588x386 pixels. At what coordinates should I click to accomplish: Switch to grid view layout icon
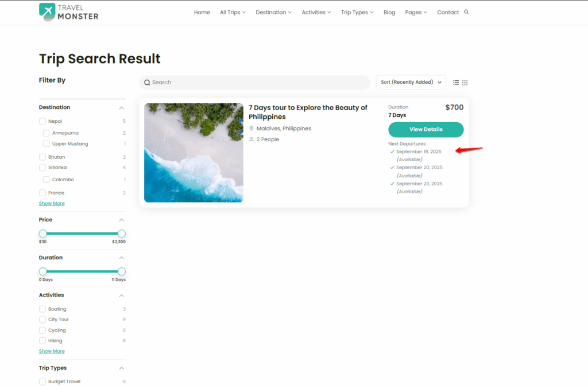click(x=465, y=83)
